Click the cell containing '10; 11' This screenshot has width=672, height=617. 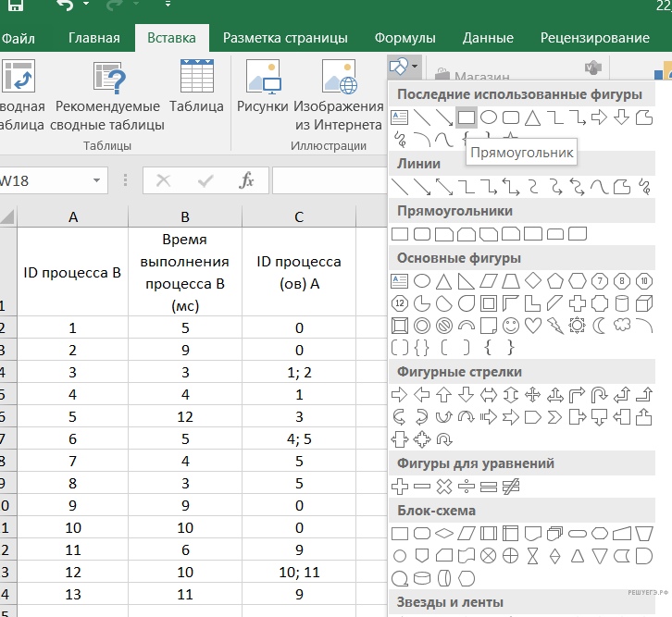299,573
